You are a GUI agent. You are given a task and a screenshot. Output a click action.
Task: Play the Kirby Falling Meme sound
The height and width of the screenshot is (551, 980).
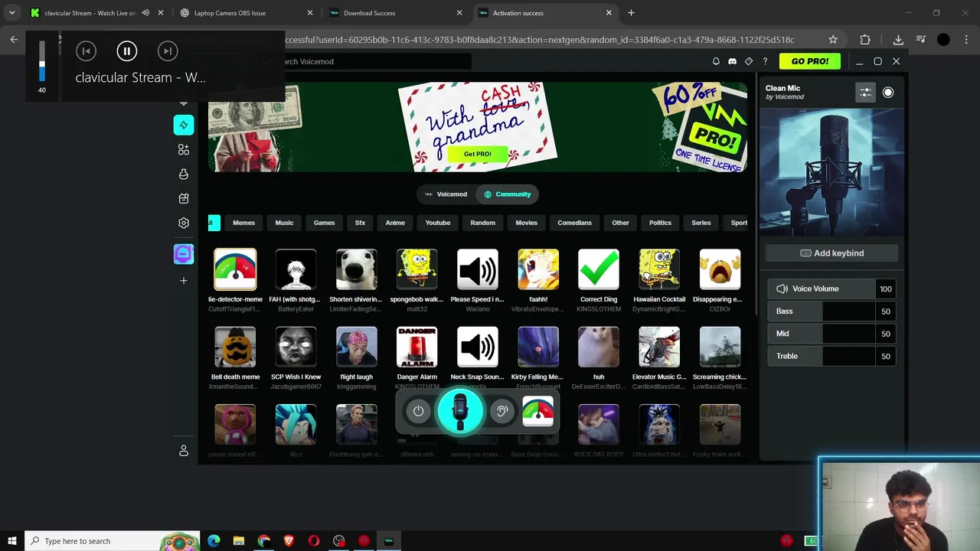pyautogui.click(x=538, y=347)
